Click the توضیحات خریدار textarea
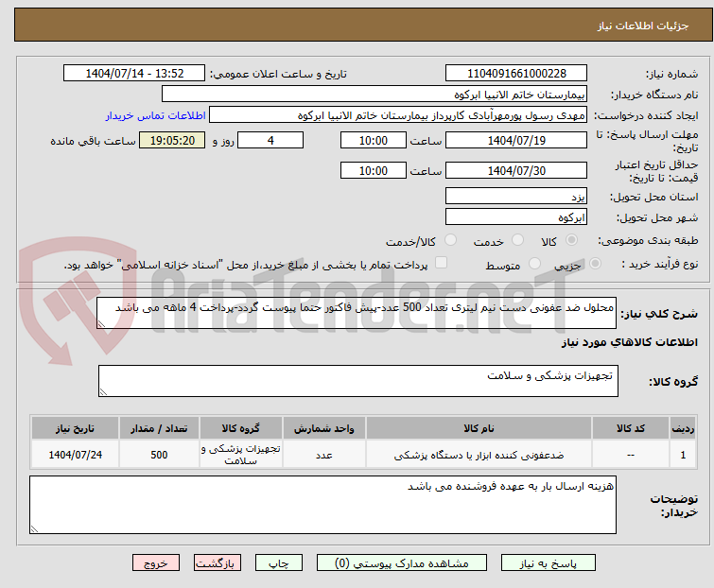Screen dimensions: 714x588 [x=322, y=505]
